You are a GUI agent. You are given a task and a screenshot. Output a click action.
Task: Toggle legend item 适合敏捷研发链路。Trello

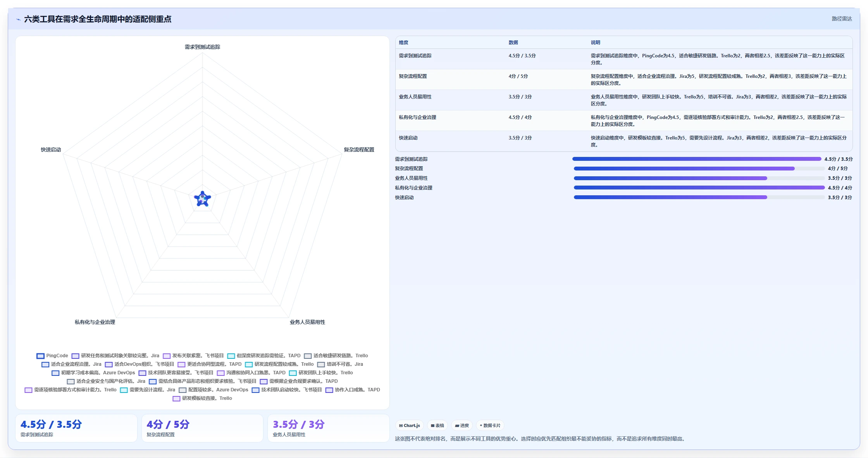(x=336, y=356)
